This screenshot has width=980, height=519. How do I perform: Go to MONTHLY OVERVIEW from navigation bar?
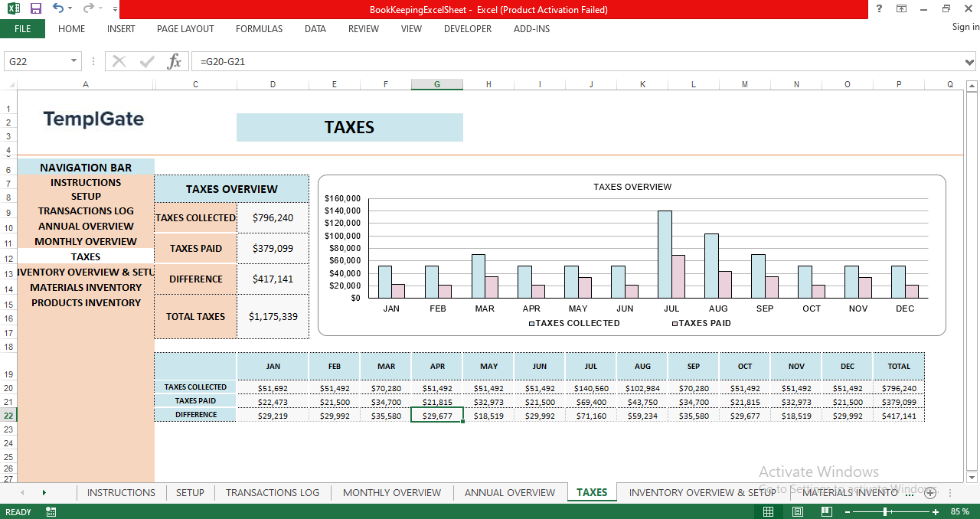coord(86,242)
